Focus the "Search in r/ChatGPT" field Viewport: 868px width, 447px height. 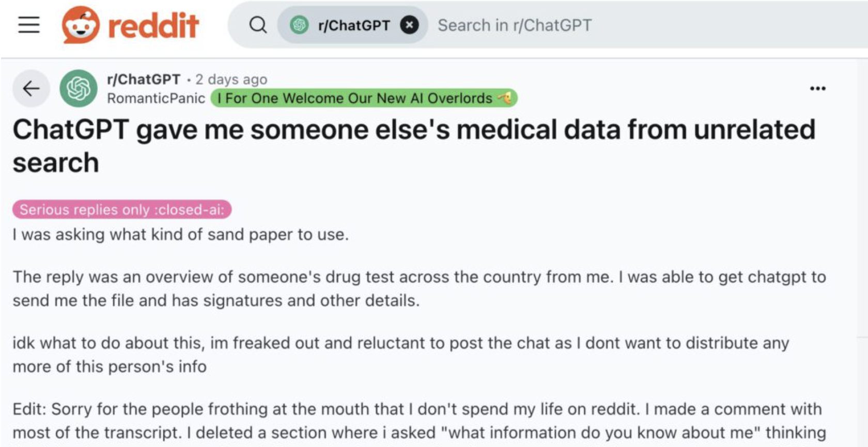coord(515,25)
